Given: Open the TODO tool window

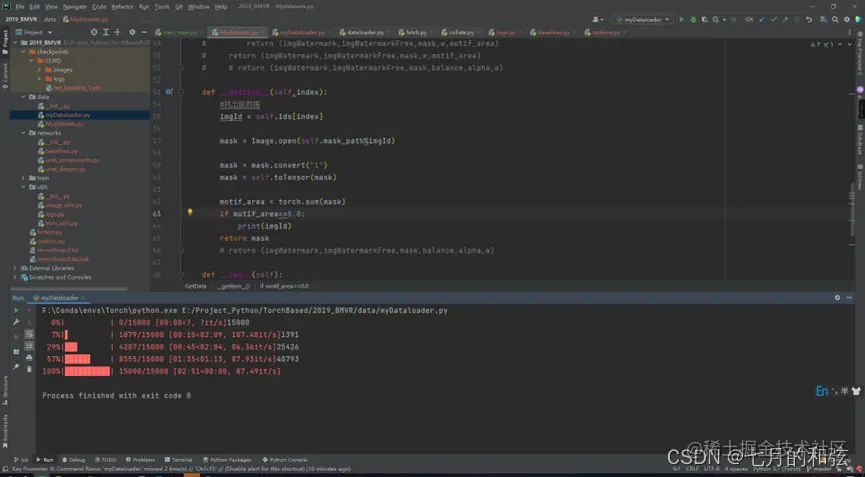Looking at the screenshot, I should click(x=105, y=460).
